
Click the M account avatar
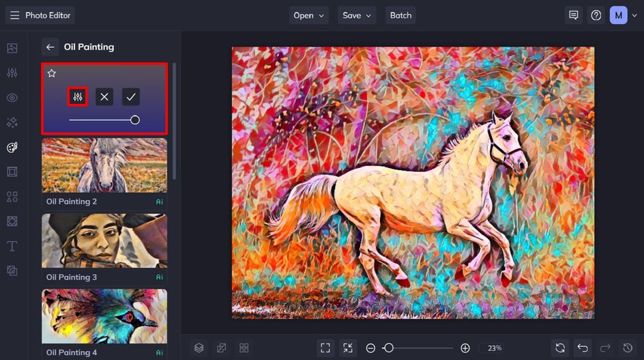click(x=618, y=15)
